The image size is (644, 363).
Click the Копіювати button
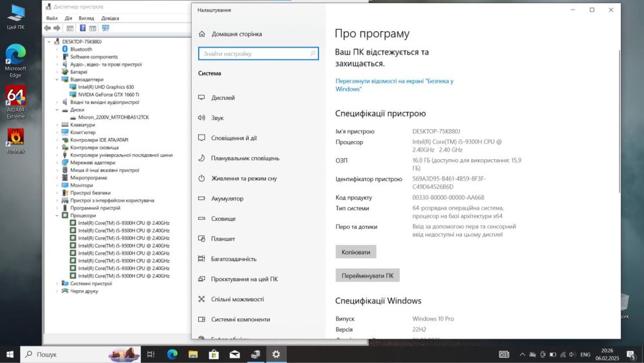pyautogui.click(x=355, y=252)
